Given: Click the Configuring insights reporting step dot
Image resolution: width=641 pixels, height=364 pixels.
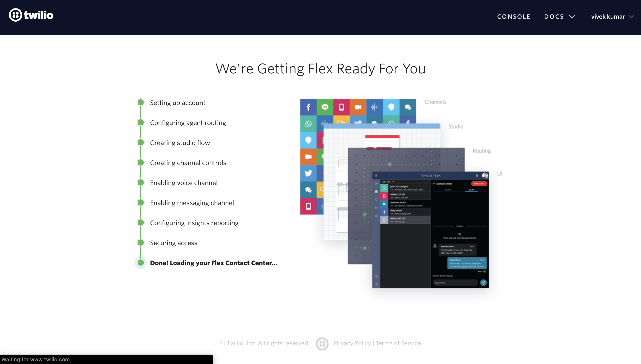Looking at the screenshot, I should coord(141,222).
